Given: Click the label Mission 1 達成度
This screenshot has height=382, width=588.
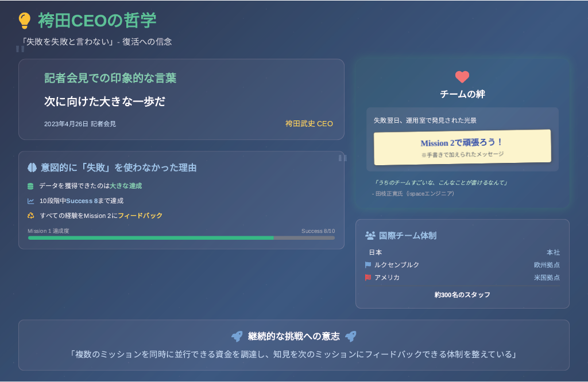Looking at the screenshot, I should click(48, 231).
